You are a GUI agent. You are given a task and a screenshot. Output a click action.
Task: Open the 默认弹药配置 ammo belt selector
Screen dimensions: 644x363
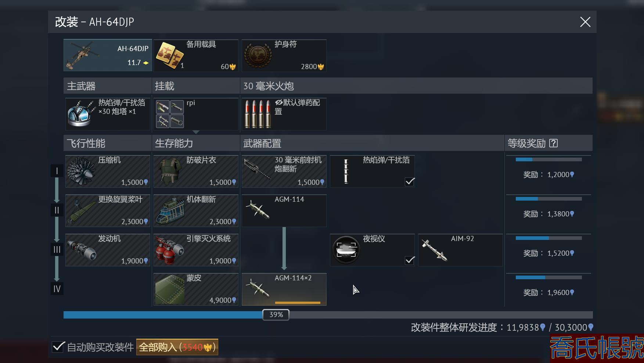pos(284,114)
